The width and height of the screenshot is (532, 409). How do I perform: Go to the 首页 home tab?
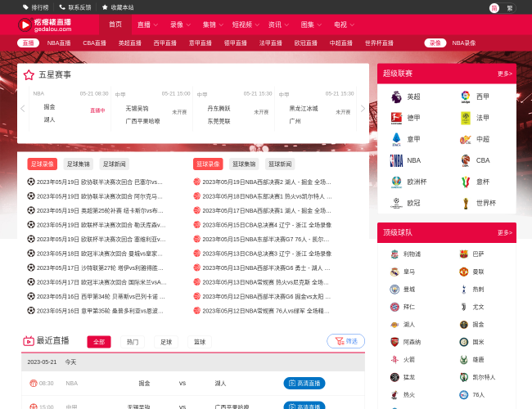coord(115,25)
